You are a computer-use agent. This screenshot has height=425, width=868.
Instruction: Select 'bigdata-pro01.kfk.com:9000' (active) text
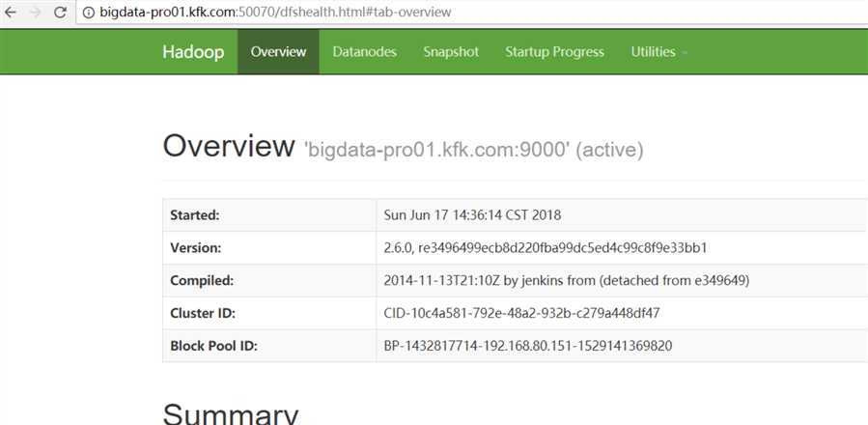click(474, 150)
